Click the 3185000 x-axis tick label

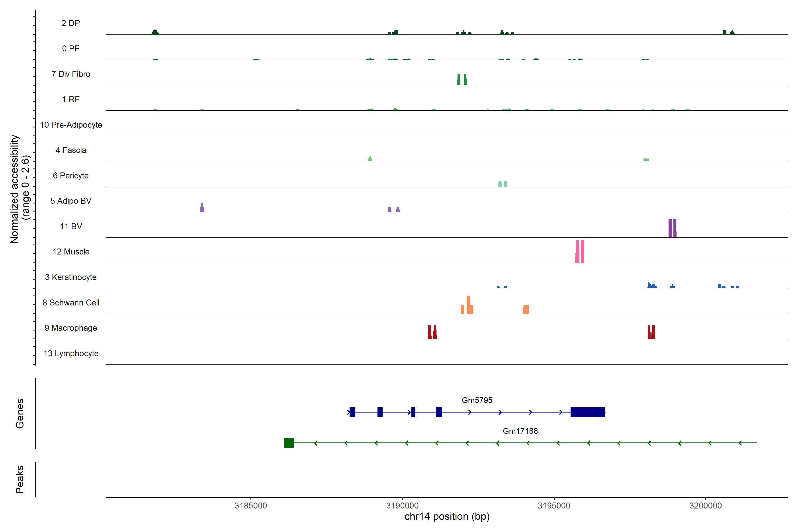(251, 506)
